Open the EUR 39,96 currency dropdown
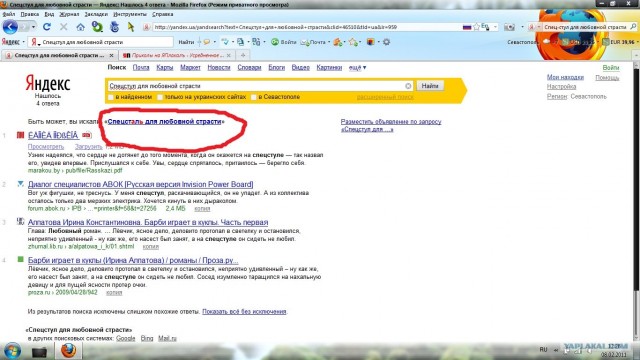640x360 pixels. [x=638, y=42]
